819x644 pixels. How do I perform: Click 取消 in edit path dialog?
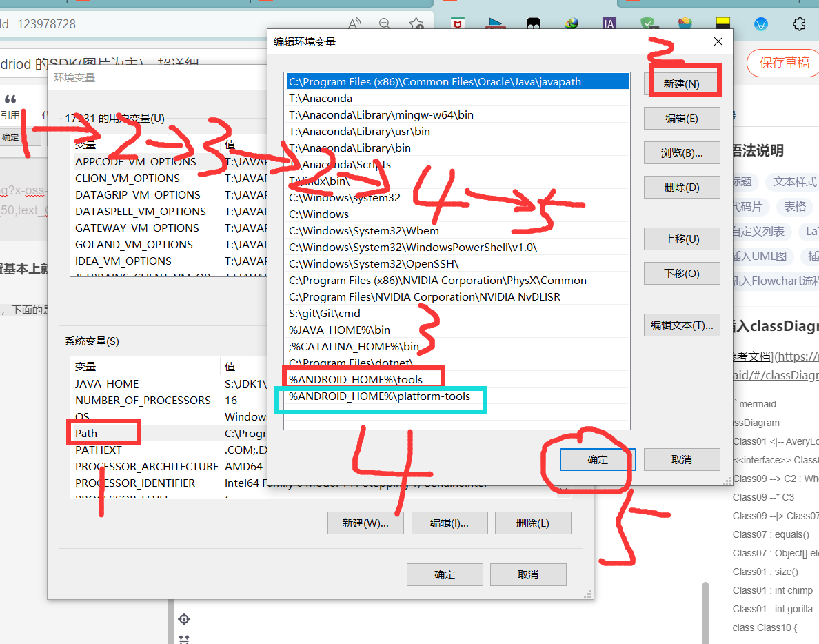tap(682, 460)
